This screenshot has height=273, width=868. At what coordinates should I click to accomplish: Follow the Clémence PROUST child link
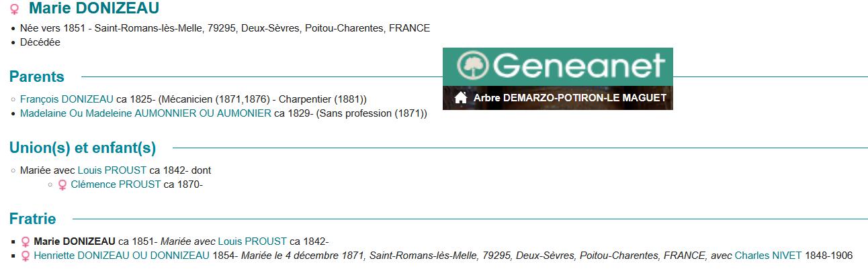(x=116, y=184)
